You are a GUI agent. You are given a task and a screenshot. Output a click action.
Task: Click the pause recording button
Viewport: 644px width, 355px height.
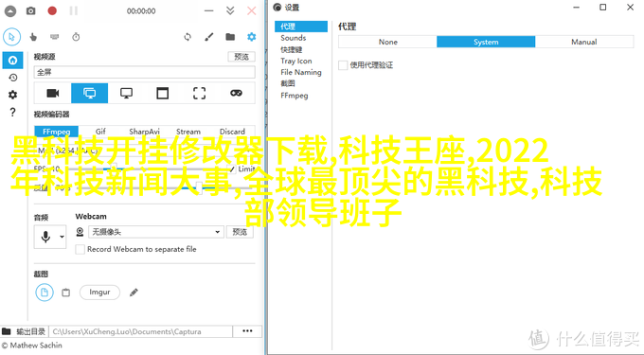pos(74,10)
